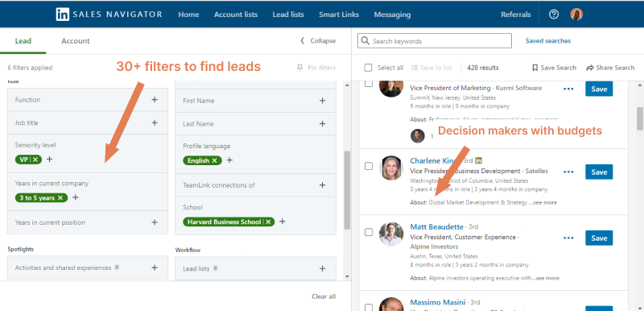Viewport: 644px width, 311px height.
Task: Save the Matt Beaudette lead
Action: pos(599,238)
